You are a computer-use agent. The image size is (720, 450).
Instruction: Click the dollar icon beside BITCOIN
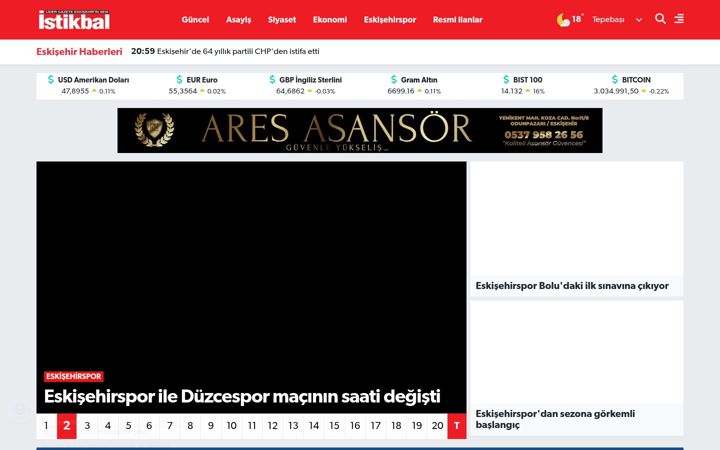tap(615, 79)
